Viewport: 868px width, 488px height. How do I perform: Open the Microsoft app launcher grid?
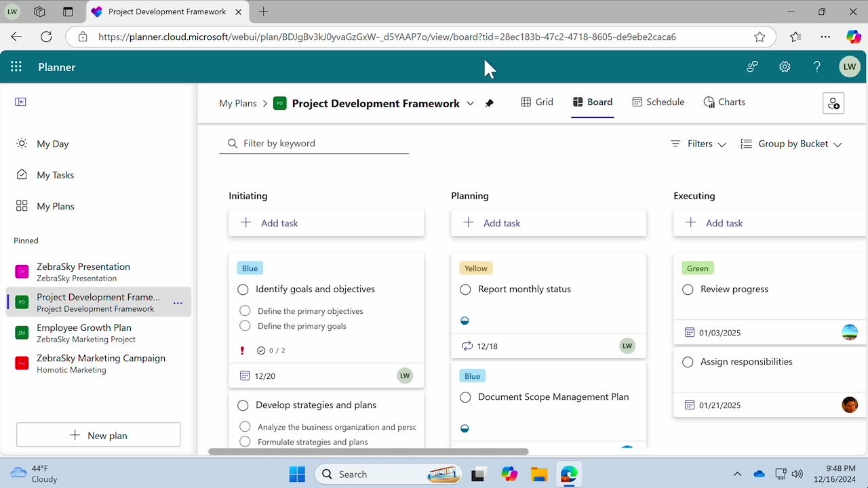point(16,66)
